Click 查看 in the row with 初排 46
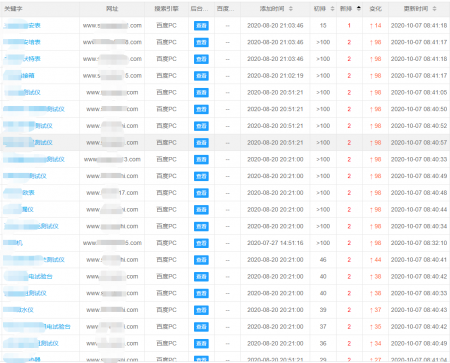This screenshot has height=363, width=450. [x=201, y=260]
